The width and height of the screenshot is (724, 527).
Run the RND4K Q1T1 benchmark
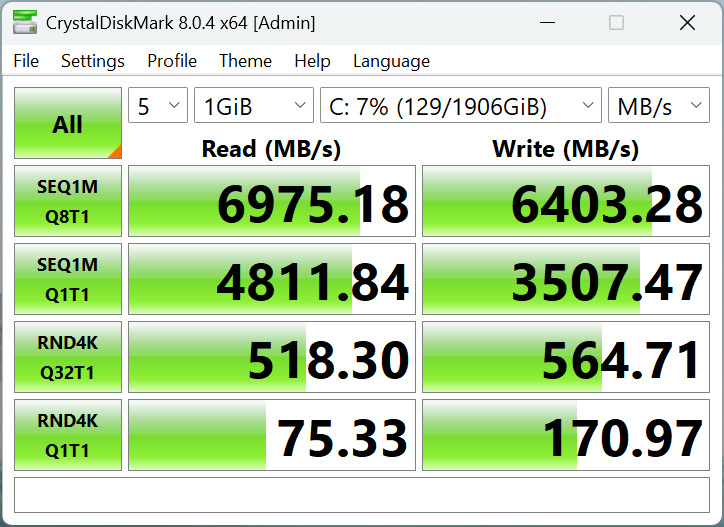(68, 435)
